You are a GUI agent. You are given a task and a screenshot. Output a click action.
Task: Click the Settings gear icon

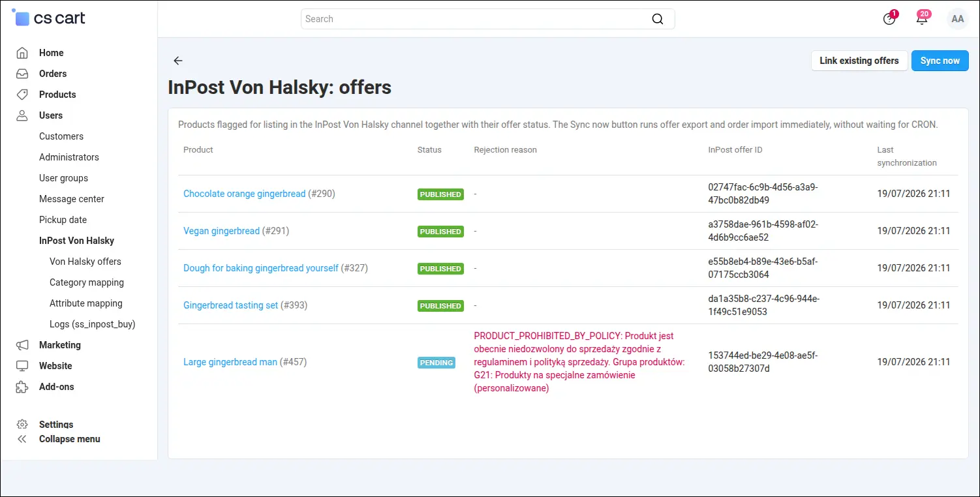pyautogui.click(x=22, y=425)
